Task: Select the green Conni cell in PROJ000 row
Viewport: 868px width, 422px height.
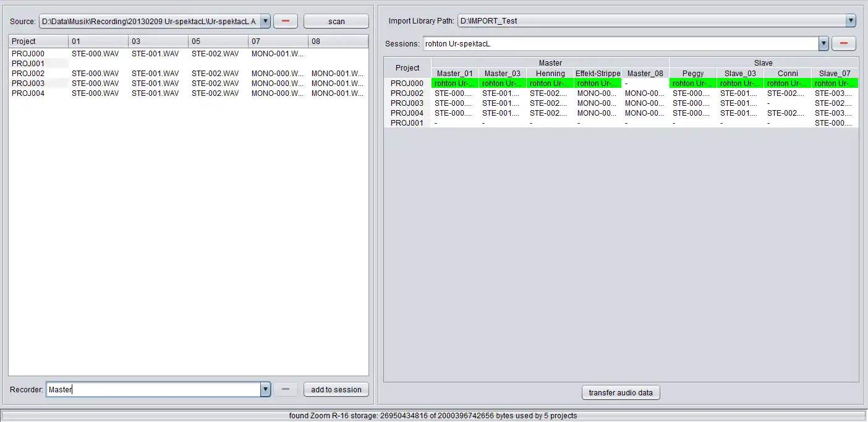Action: pyautogui.click(x=788, y=84)
